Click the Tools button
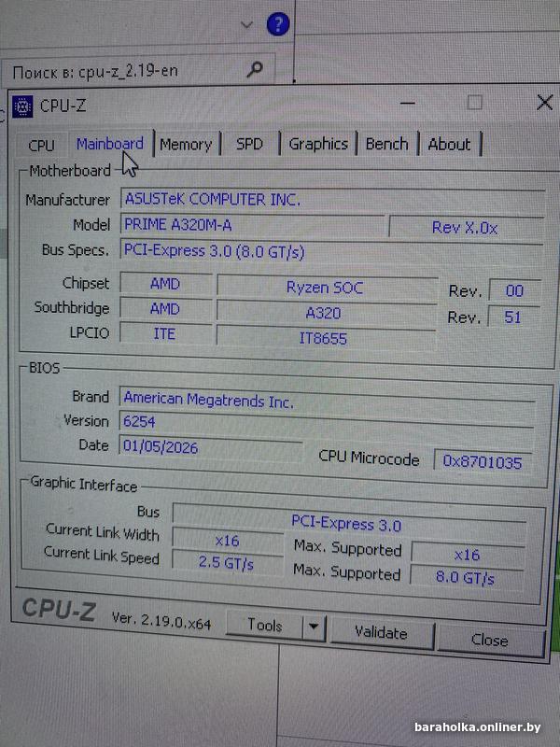Viewport: 560px width, 747px height. click(265, 625)
